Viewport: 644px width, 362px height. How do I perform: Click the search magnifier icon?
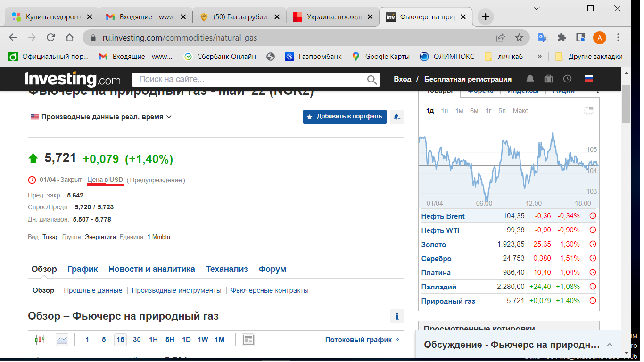(372, 79)
